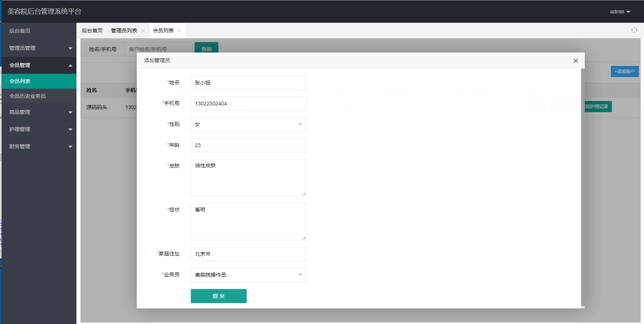The height and width of the screenshot is (324, 644).
Task: Click the 家庭住址 input field
Action: pos(249,254)
